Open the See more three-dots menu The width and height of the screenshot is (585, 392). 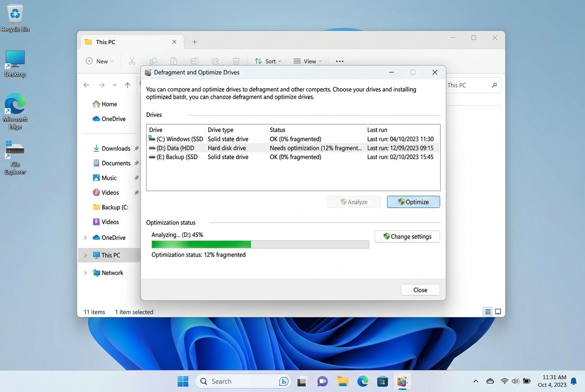[x=340, y=61]
